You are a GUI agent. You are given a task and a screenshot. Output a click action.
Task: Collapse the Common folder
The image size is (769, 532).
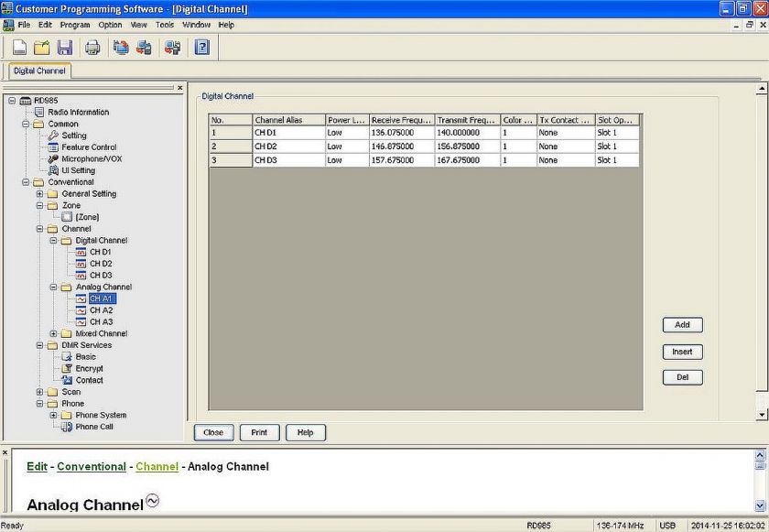click(26, 124)
